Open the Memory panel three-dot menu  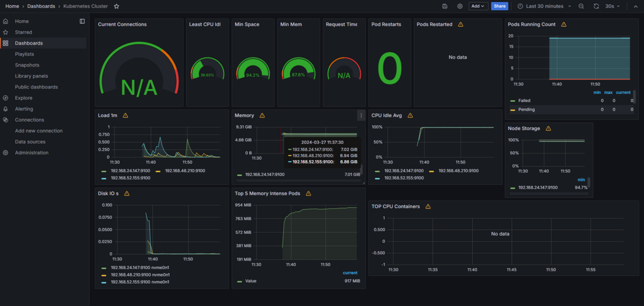361,116
